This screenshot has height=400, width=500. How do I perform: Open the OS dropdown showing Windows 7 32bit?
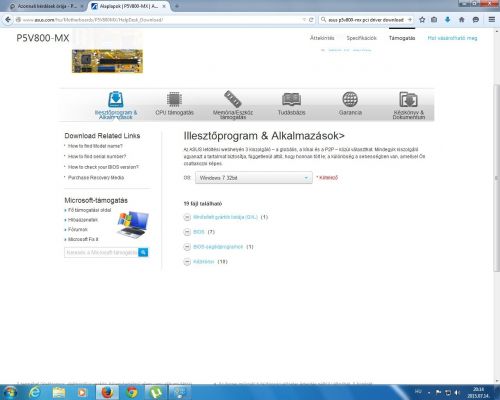tap(254, 178)
